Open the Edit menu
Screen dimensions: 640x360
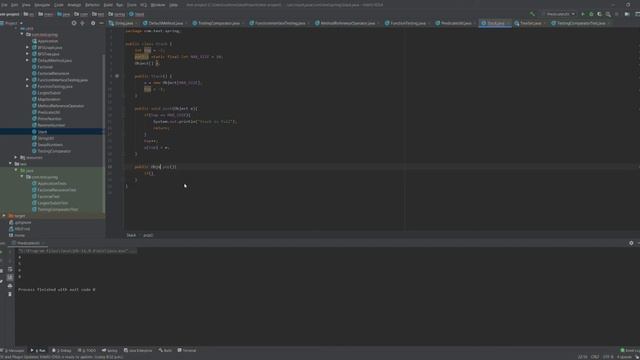(x=14, y=5)
